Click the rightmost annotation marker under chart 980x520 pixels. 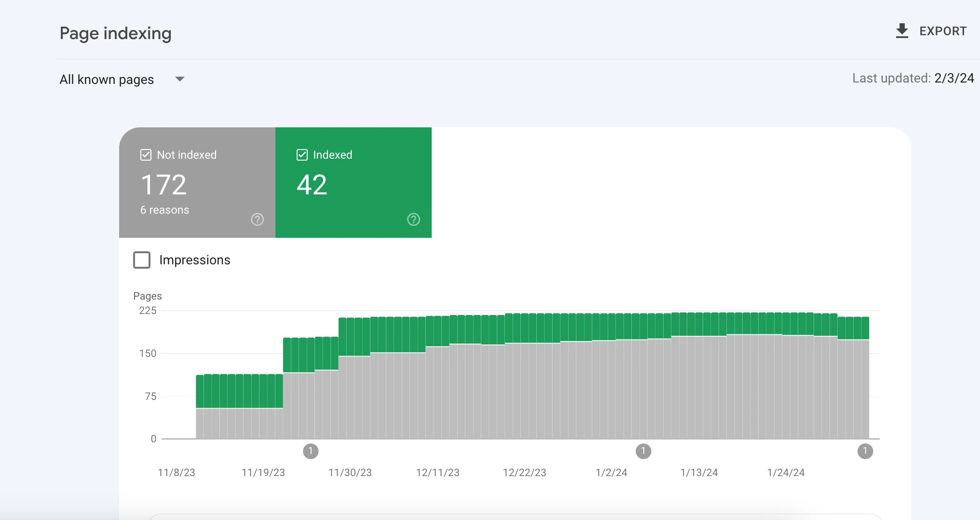(x=865, y=451)
